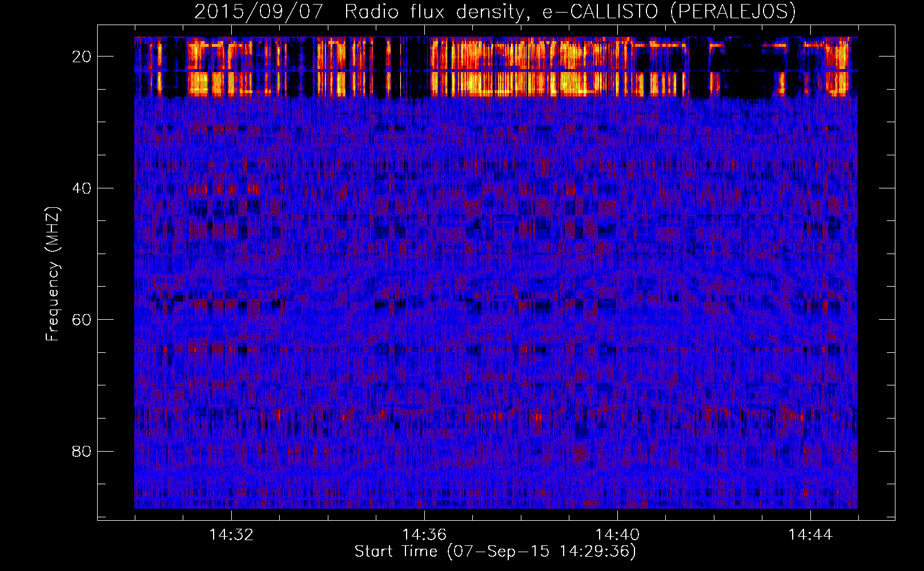
Task: Click the 14:40 time tick label
Action: [617, 535]
